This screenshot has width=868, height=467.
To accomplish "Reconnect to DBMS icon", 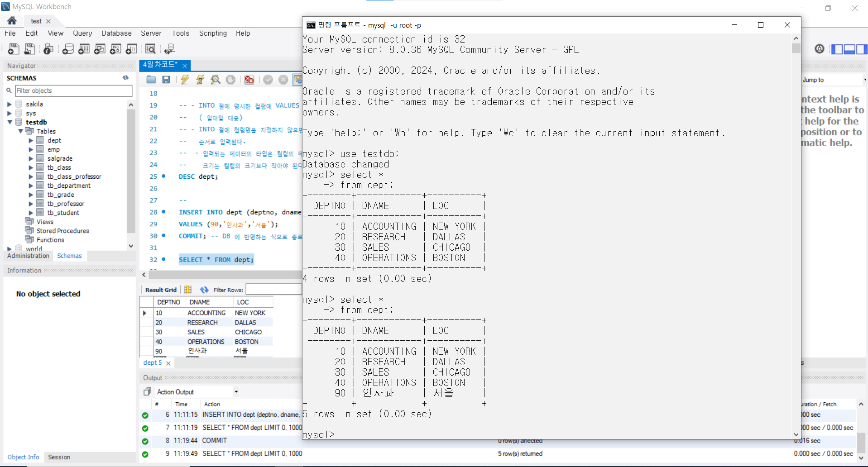I will click(x=169, y=49).
